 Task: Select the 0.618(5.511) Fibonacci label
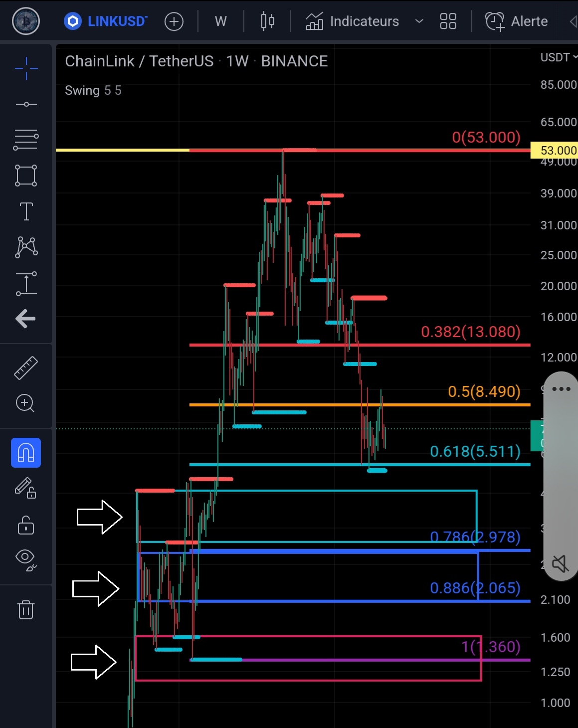(x=475, y=451)
